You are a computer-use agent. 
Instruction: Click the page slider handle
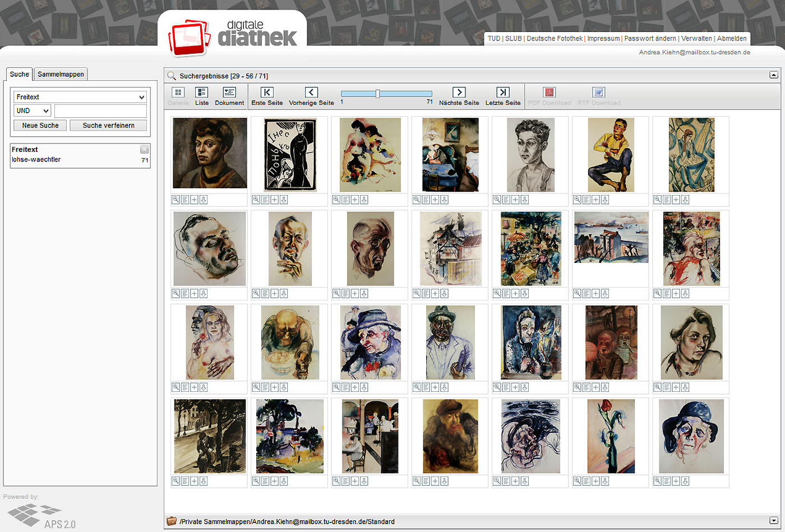point(377,94)
